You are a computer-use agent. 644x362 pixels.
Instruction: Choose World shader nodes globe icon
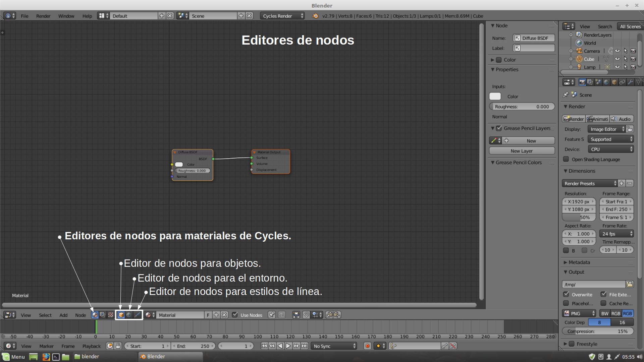(x=129, y=315)
